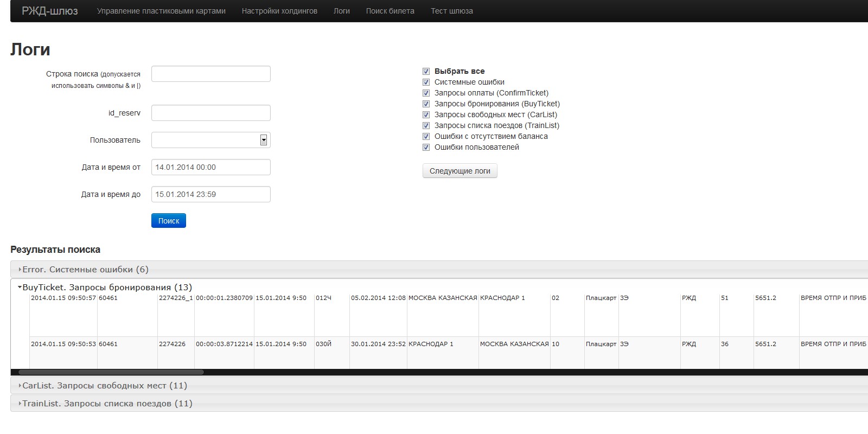Click the Дата и время от field

point(211,167)
